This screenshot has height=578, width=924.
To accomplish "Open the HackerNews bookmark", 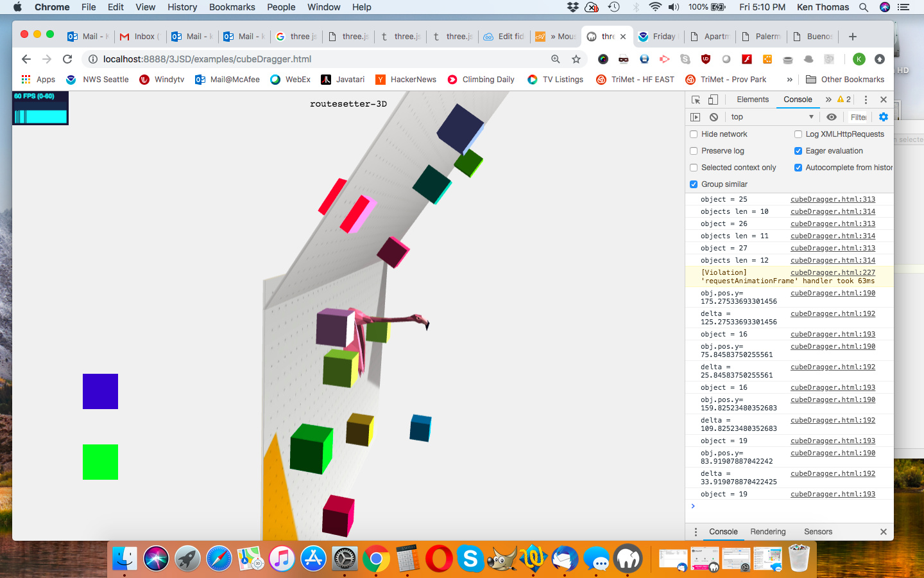I will (x=413, y=80).
